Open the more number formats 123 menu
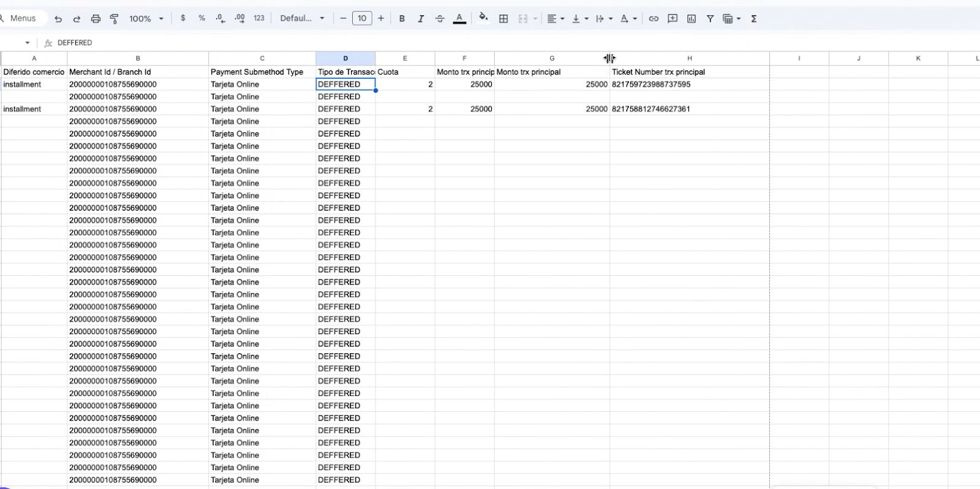The height and width of the screenshot is (489, 980). coord(259,18)
